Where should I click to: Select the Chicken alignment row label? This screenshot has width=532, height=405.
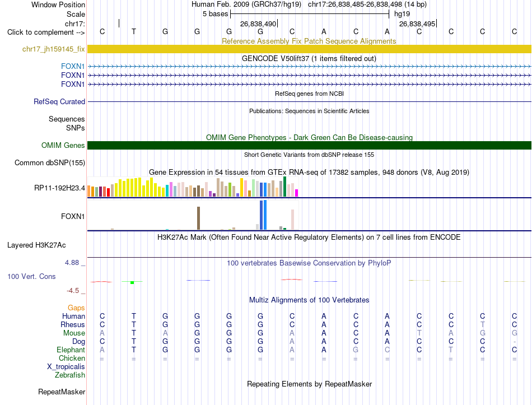72,359
